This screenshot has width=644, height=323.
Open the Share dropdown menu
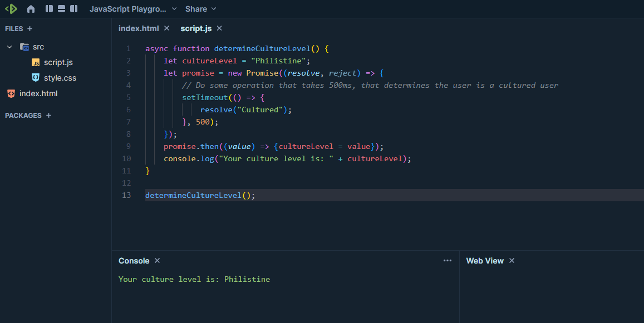(200, 9)
